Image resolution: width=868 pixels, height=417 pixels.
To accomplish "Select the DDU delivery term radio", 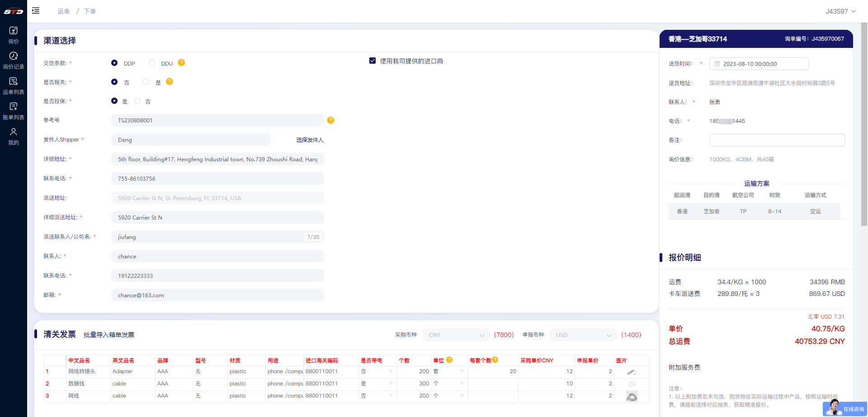I will (152, 63).
